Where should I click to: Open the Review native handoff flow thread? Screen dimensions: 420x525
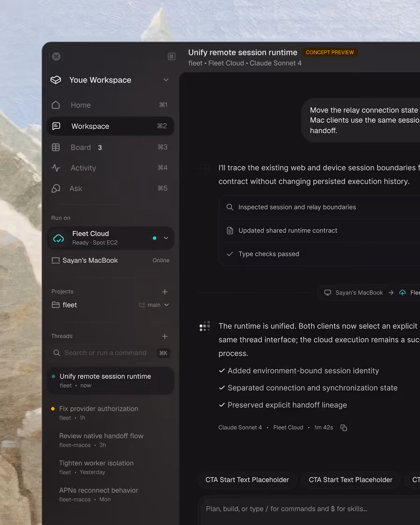110,440
